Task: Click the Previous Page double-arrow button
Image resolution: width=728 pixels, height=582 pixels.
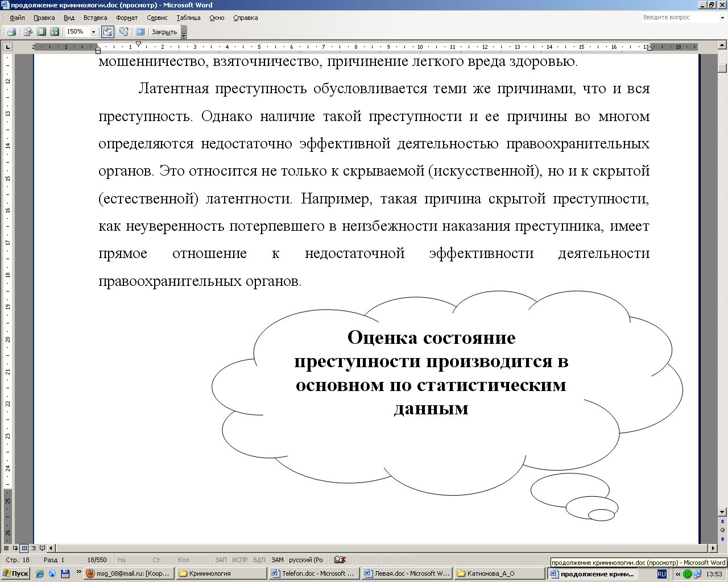Action: (x=723, y=521)
